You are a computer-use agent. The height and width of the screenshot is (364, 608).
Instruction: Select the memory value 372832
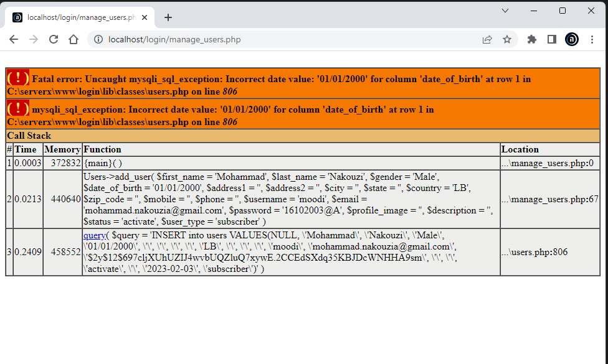[x=65, y=163]
